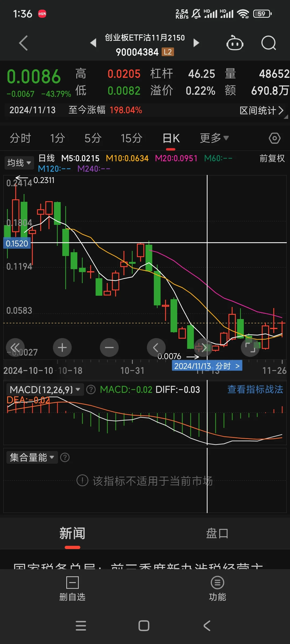Tap M5:0.0215 average value
The width and height of the screenshot is (290, 644).
coord(80,158)
